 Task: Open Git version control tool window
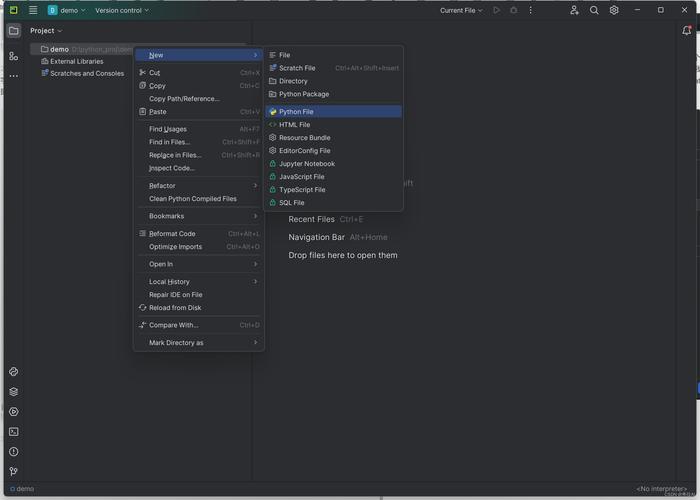pyautogui.click(x=14, y=471)
